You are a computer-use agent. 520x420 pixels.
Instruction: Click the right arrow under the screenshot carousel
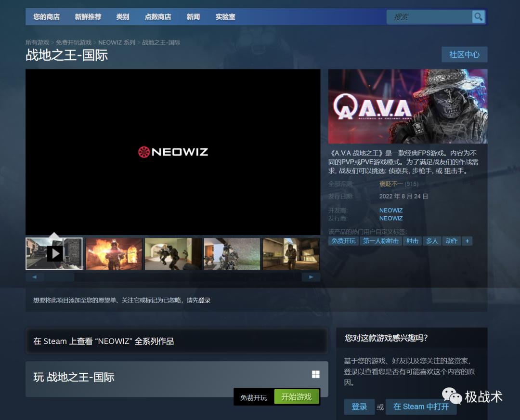(311, 276)
